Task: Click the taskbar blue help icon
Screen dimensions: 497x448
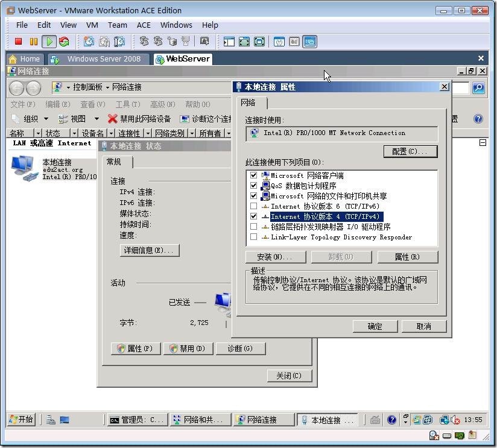Action: pyautogui.click(x=392, y=420)
